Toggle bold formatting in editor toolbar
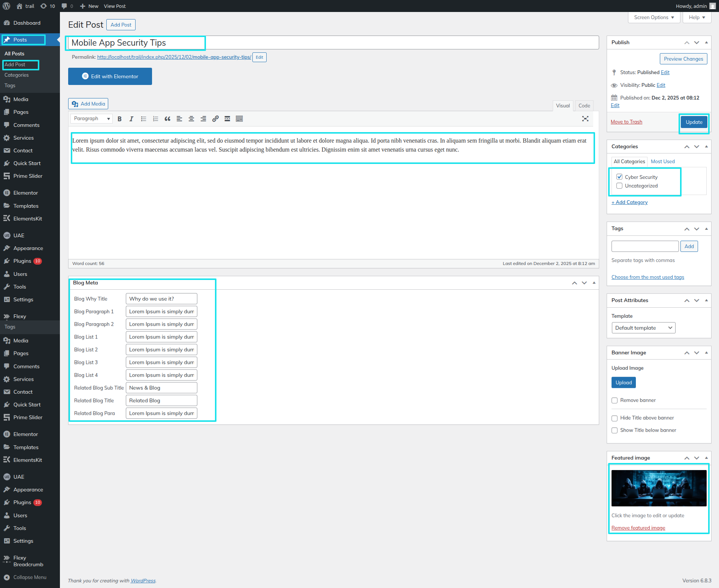Viewport: 719px width, 588px height. pyautogui.click(x=119, y=119)
